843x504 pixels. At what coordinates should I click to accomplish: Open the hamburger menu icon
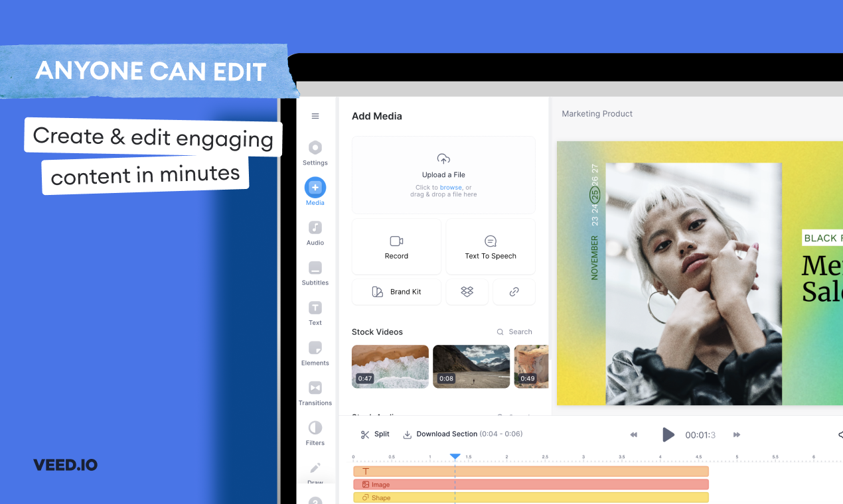(x=315, y=116)
